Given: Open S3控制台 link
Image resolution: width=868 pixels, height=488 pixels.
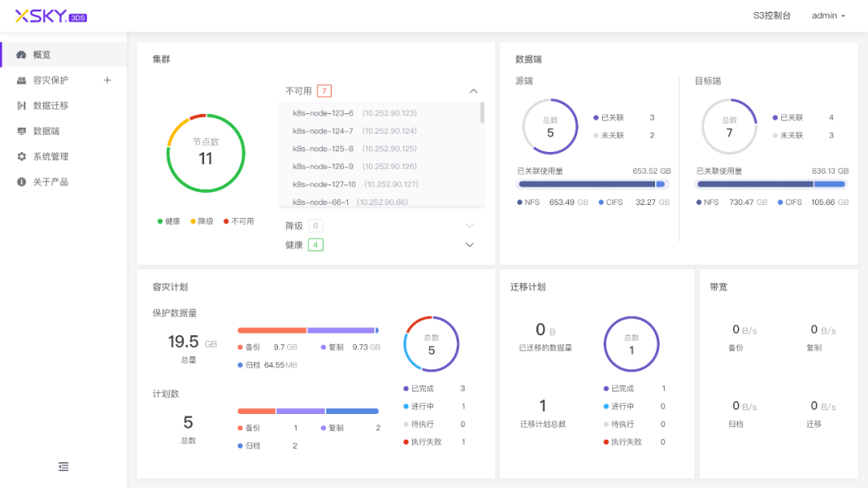Looking at the screenshot, I should click(772, 16).
